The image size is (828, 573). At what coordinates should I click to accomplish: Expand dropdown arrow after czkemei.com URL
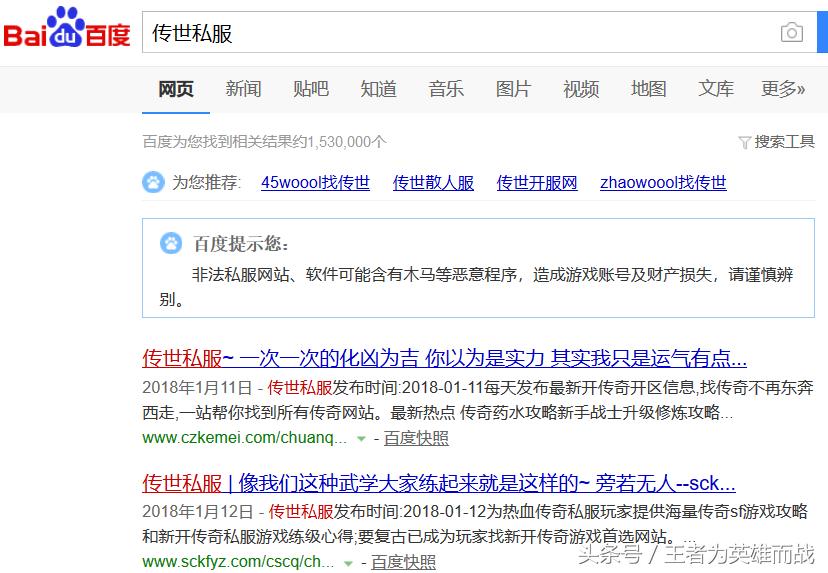361,439
